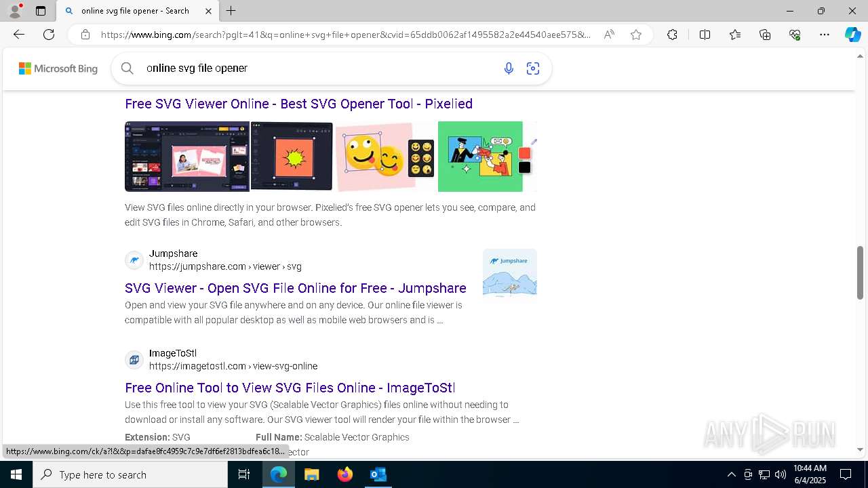
Task: Open Favorites list icon
Action: click(x=735, y=35)
